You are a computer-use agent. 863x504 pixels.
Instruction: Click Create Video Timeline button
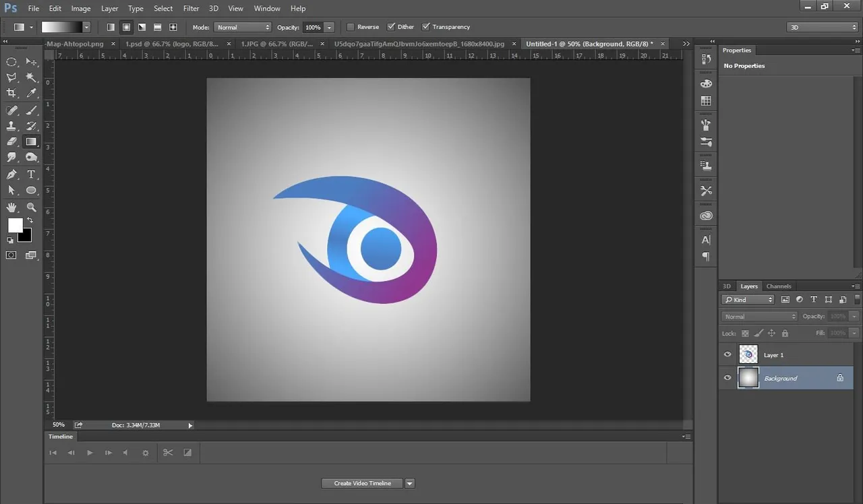[362, 483]
